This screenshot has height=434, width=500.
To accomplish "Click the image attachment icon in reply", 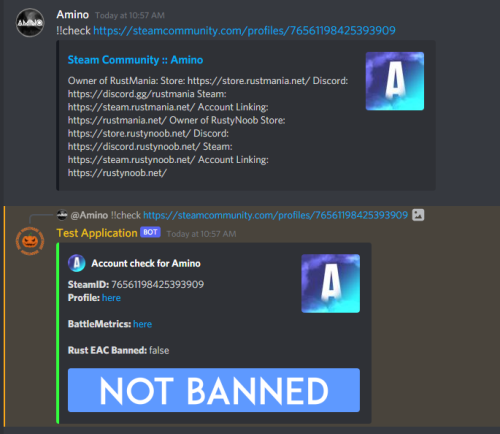I will 418,215.
